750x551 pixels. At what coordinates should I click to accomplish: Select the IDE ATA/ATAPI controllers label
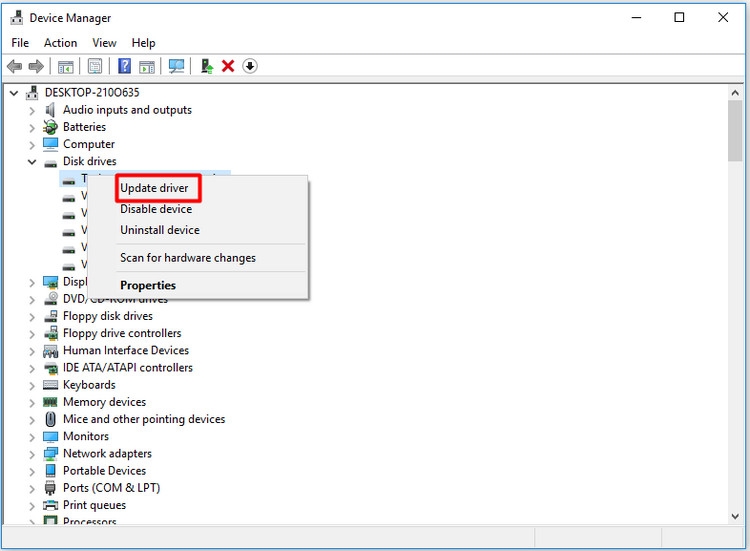[128, 368]
